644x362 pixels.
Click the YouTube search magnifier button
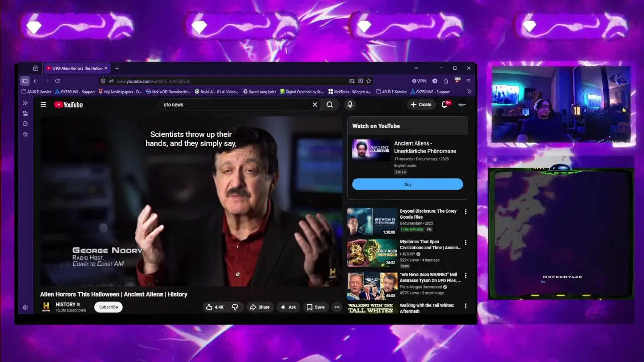click(330, 105)
